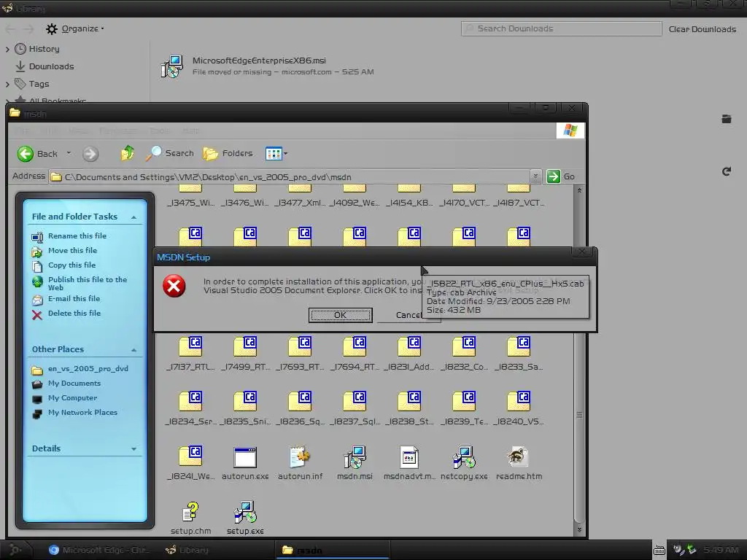Select setup.chm help file icon
Screen dimensions: 747x560
[x=190, y=513]
